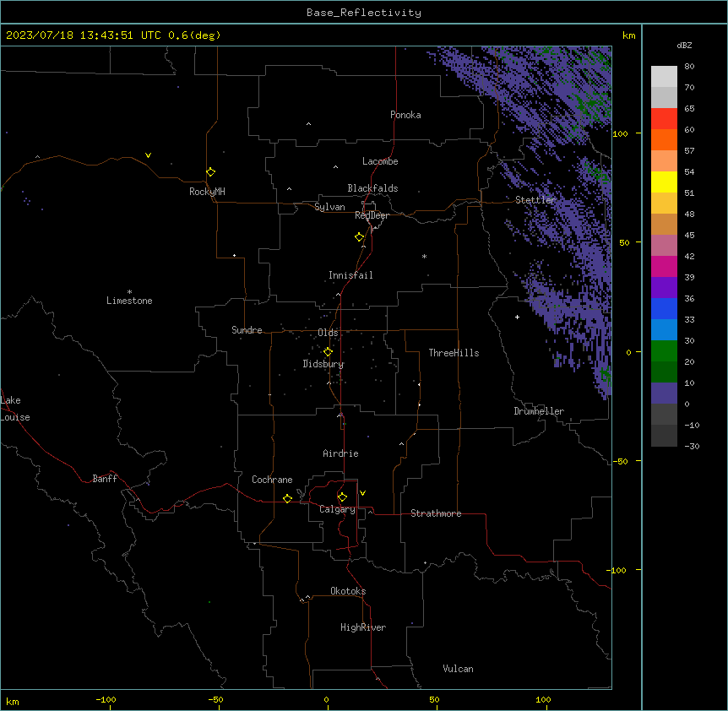Pick the red 65-60 dBZ legend swatch

[664, 119]
